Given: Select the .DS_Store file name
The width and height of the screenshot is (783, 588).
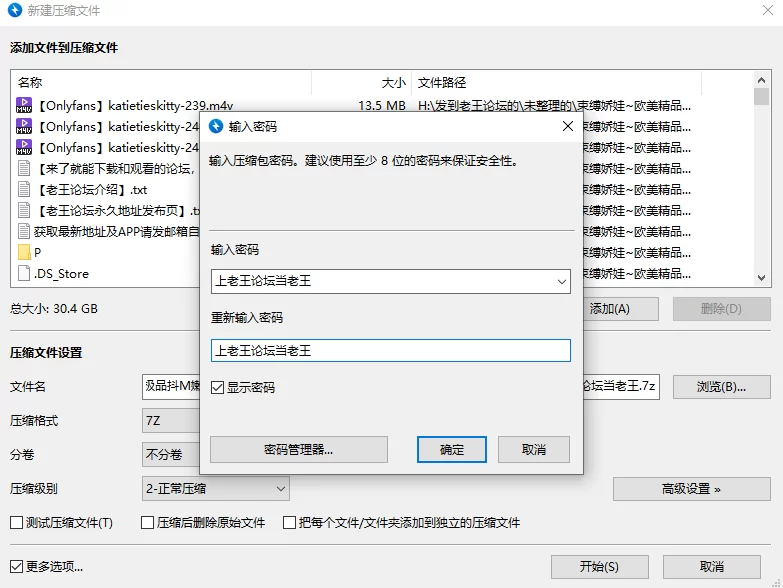Looking at the screenshot, I should (61, 274).
